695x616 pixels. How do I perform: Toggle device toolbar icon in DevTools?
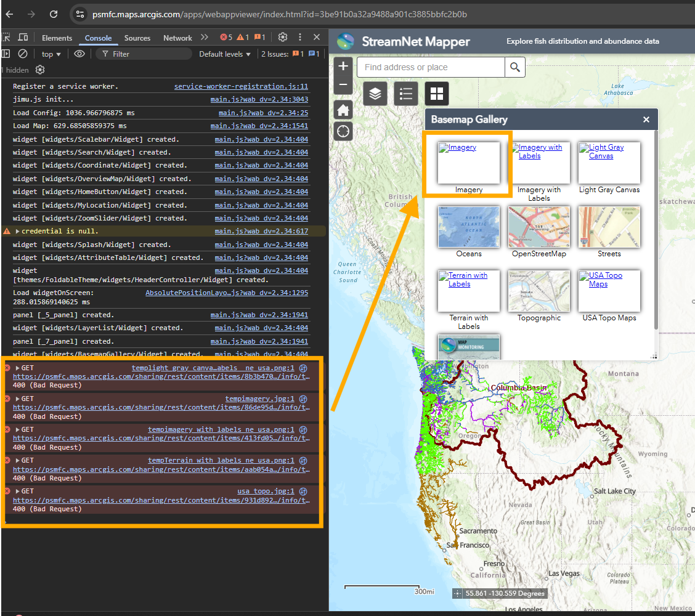click(23, 37)
